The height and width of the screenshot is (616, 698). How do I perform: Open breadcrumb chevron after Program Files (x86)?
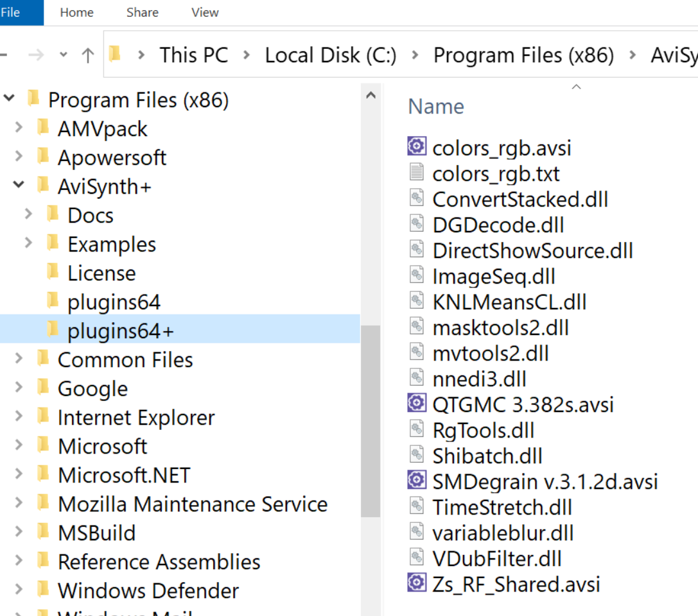point(632,55)
